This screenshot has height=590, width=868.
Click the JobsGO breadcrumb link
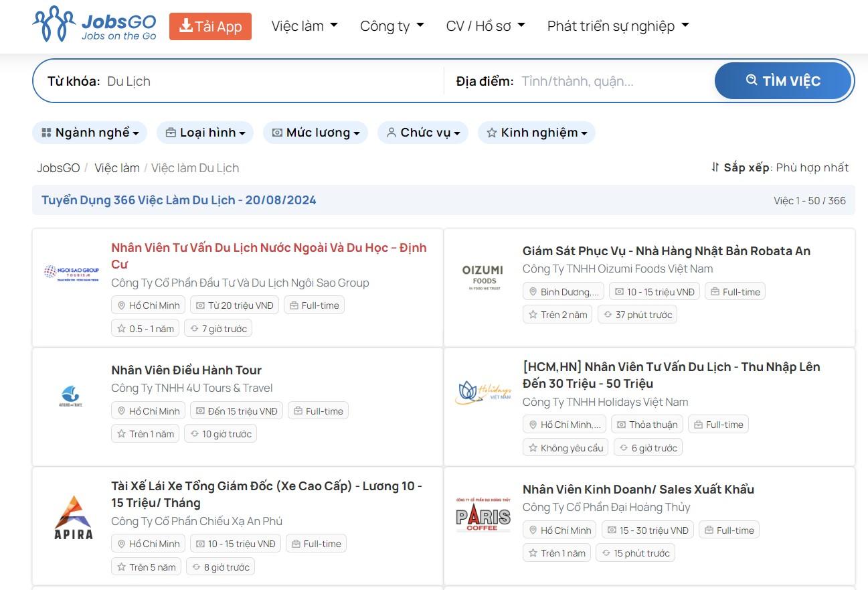coord(58,168)
